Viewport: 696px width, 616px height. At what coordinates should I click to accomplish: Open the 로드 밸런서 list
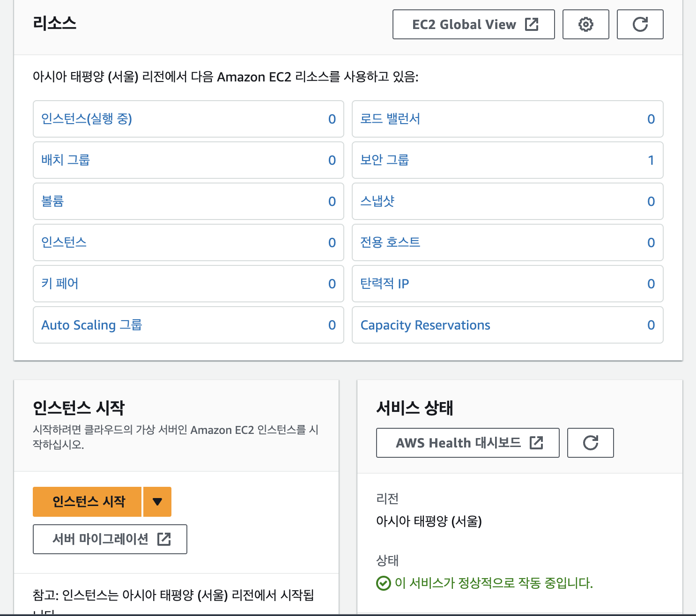[391, 119]
